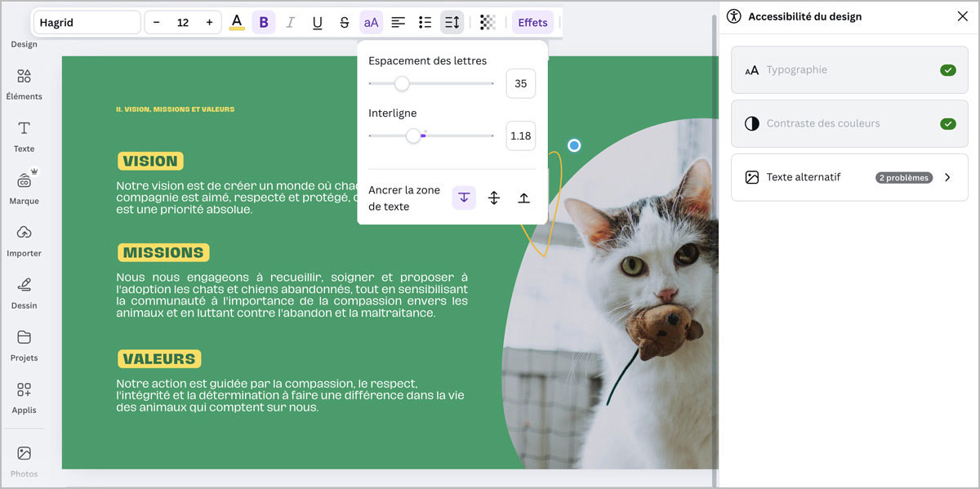
Task: Open the Applis apps panel
Action: pos(24,398)
